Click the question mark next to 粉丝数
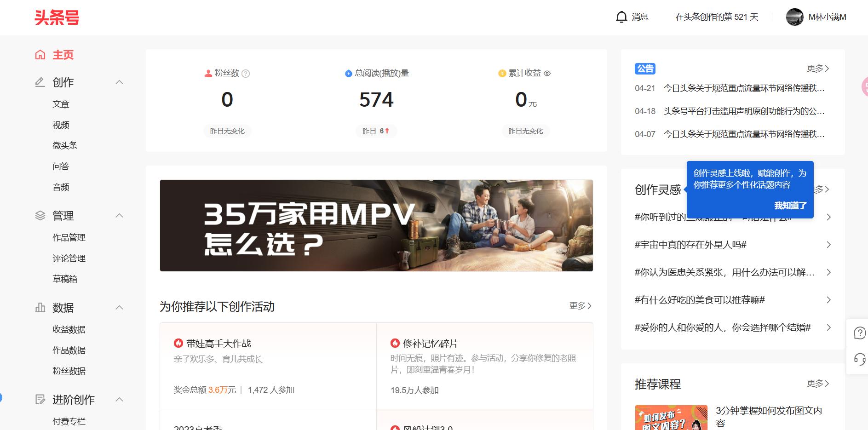 click(246, 74)
